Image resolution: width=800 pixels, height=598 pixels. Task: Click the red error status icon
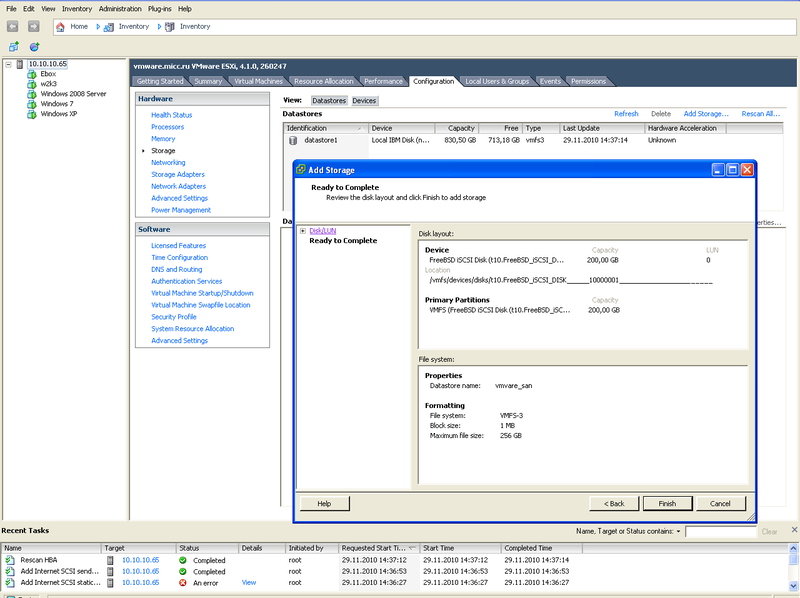(183, 582)
